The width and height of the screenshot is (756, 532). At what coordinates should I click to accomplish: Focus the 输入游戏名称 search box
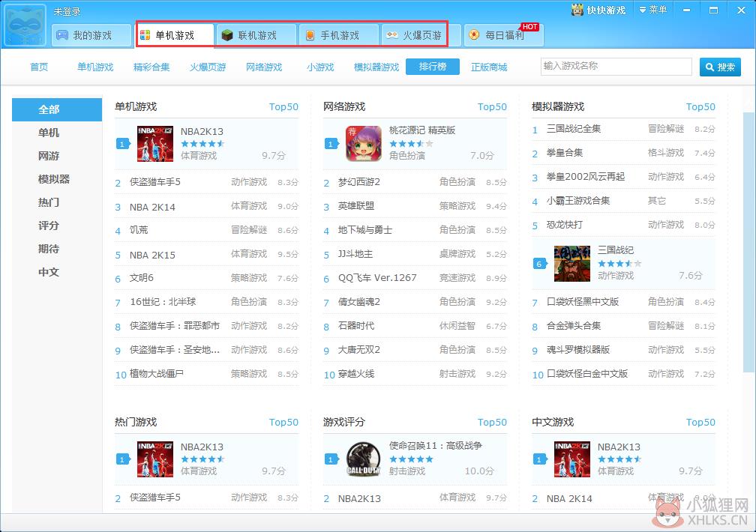[x=616, y=67]
